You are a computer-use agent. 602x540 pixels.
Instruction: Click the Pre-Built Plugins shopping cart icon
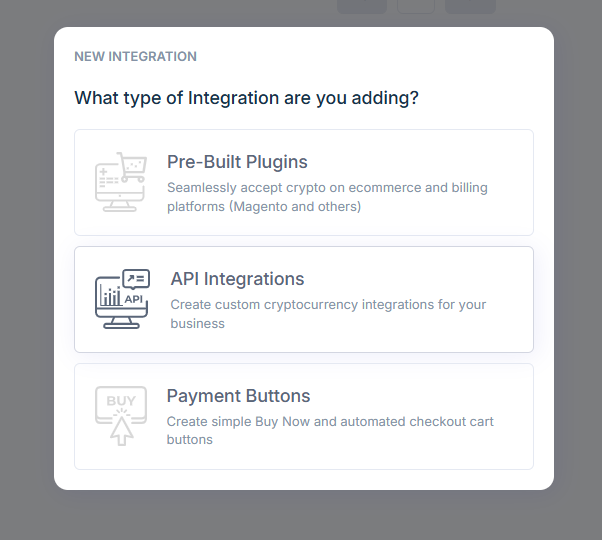click(x=121, y=182)
